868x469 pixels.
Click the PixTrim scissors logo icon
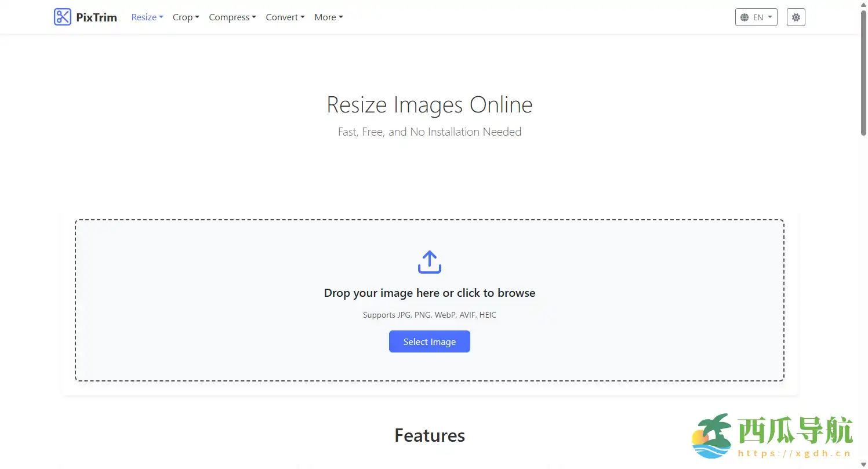[x=62, y=17]
